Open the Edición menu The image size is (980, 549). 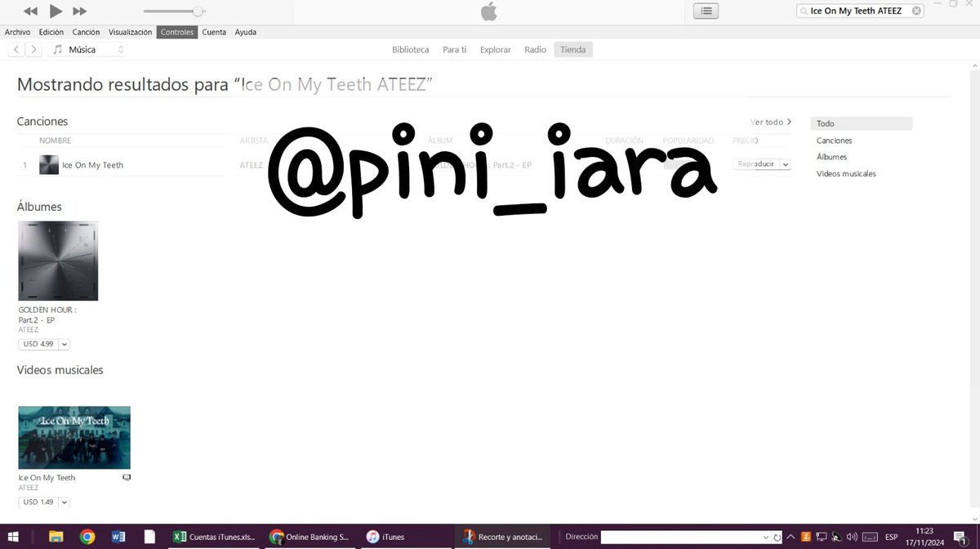click(x=51, y=33)
